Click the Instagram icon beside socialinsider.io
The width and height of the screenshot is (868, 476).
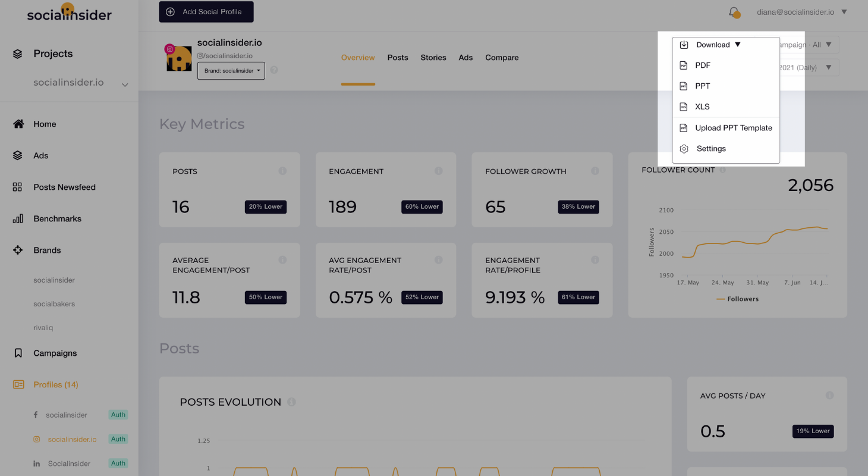tap(36, 439)
